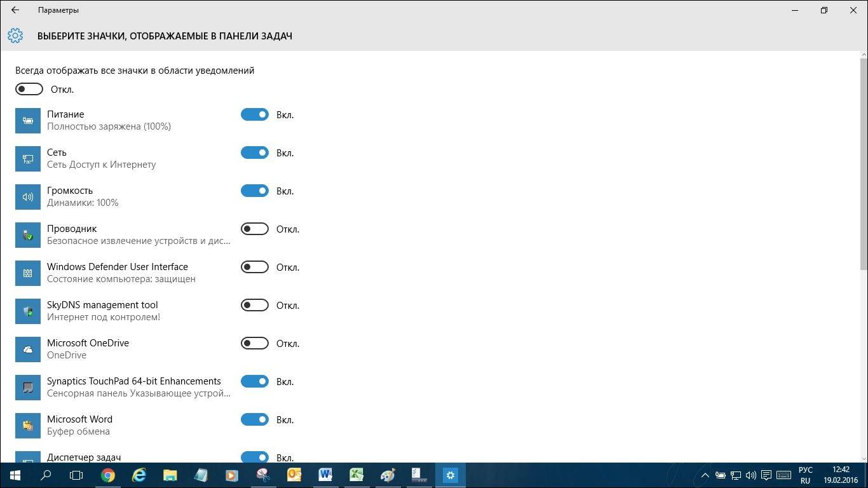Open File Explorer from the taskbar

pos(170,475)
